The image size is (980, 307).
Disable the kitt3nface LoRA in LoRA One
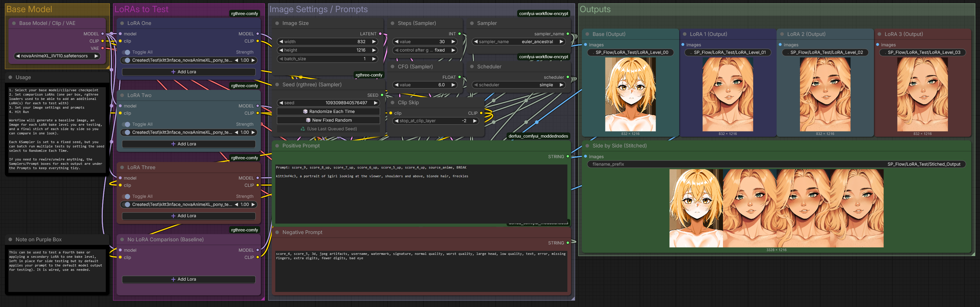coord(126,60)
